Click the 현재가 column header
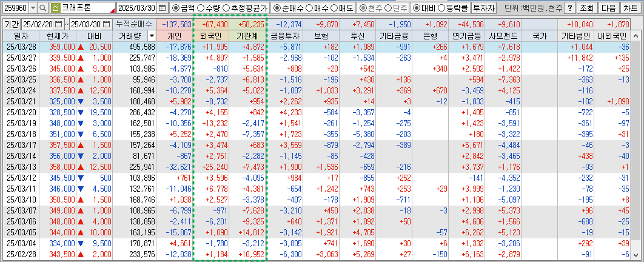This screenshot has width=644, height=262. (x=58, y=36)
